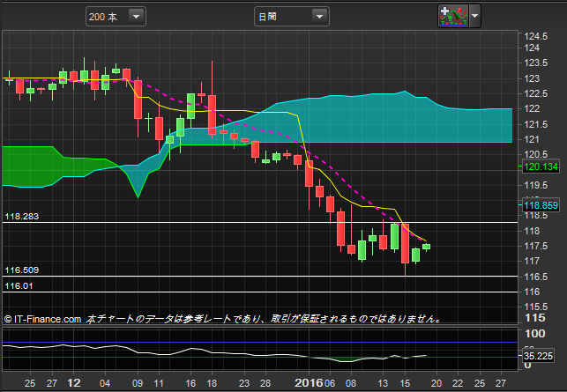The width and height of the screenshot is (567, 392).
Task: Click the cyan 118.859 price label
Action: click(541, 205)
